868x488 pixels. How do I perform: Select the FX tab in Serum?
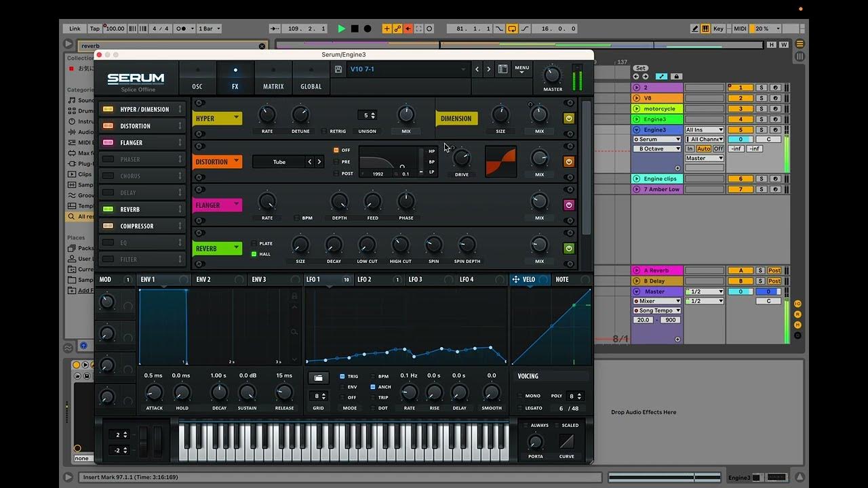[x=235, y=79]
